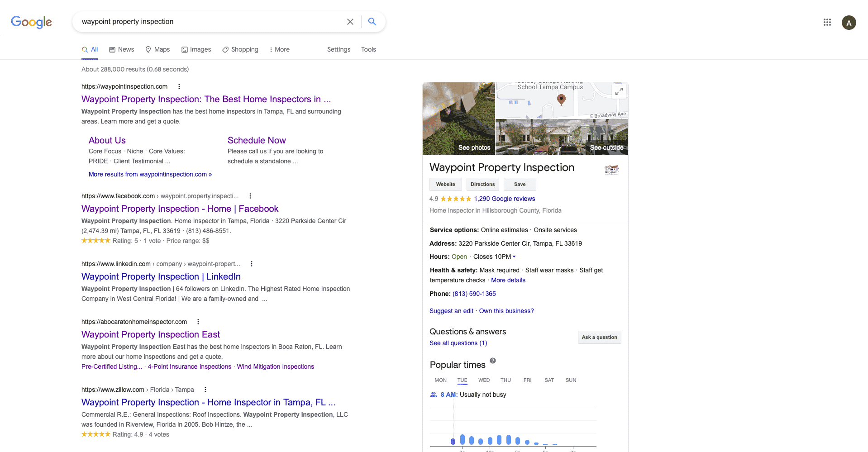Viewport: 868px width, 452px height.
Task: Show more results from waypointinspection.com
Action: click(150, 174)
